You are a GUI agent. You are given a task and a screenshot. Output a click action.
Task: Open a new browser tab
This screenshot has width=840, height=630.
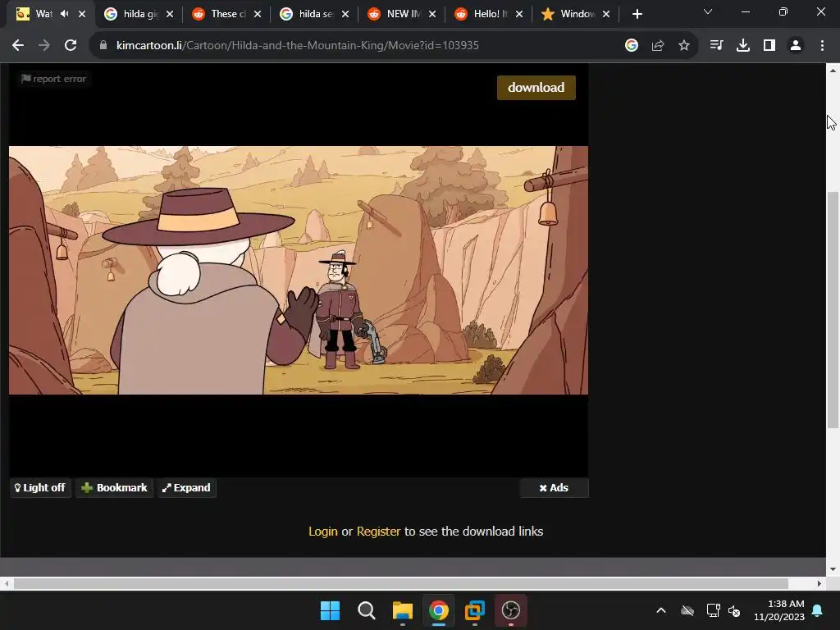(x=637, y=15)
